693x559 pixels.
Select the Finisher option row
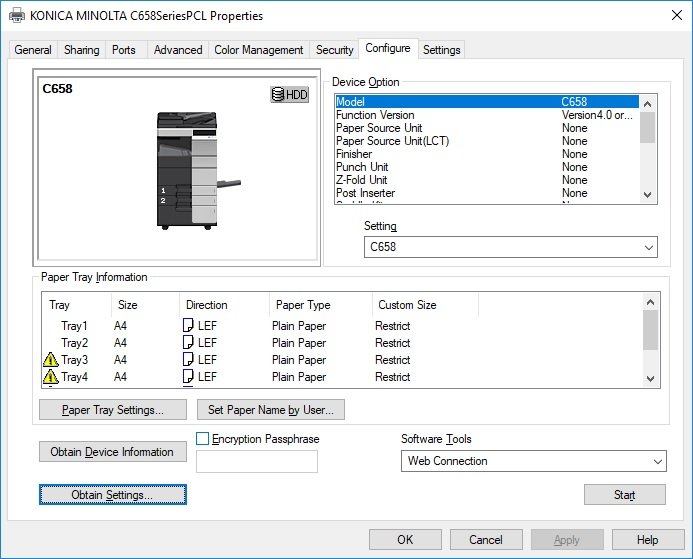coord(487,154)
